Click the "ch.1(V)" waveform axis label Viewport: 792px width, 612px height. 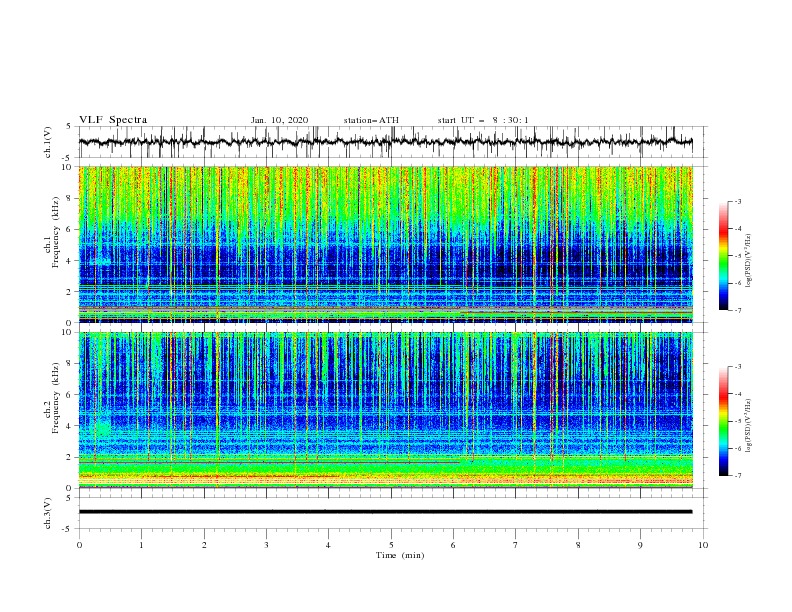click(x=48, y=142)
